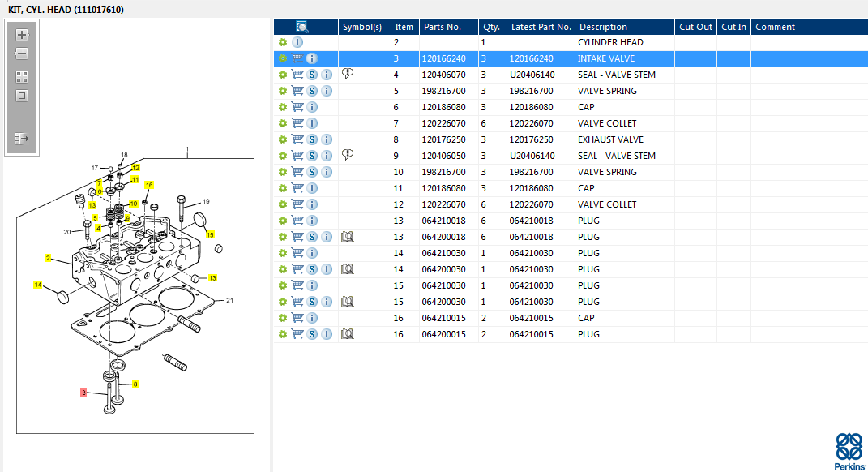Click the Symbol(s) column header
Image resolution: width=868 pixels, height=472 pixels.
click(x=362, y=27)
